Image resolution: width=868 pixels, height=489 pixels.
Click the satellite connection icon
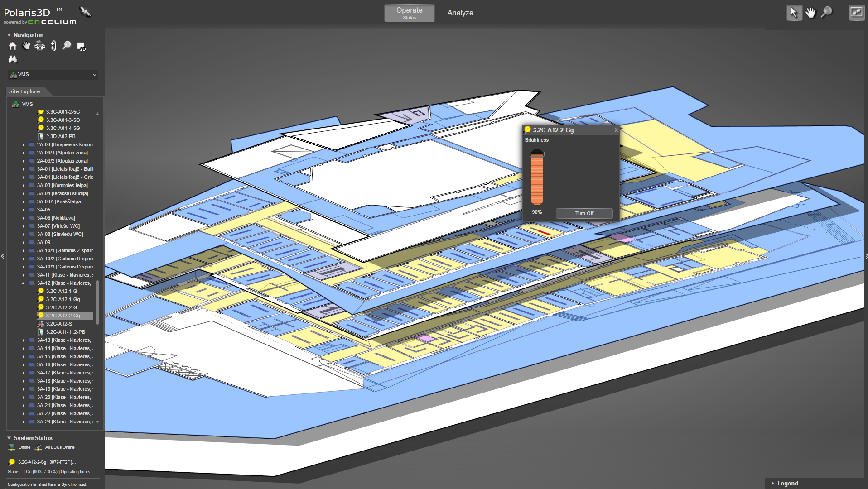tap(85, 12)
